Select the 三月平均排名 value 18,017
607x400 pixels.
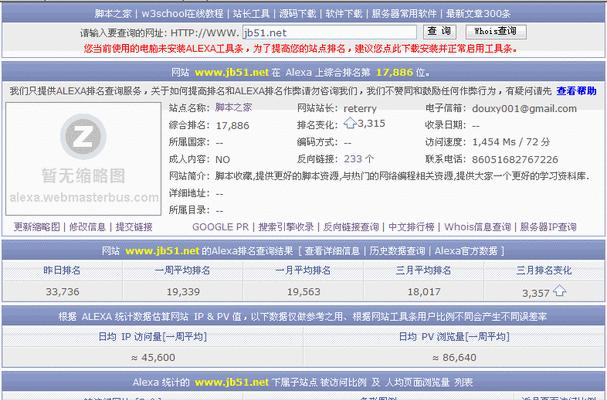424,292
